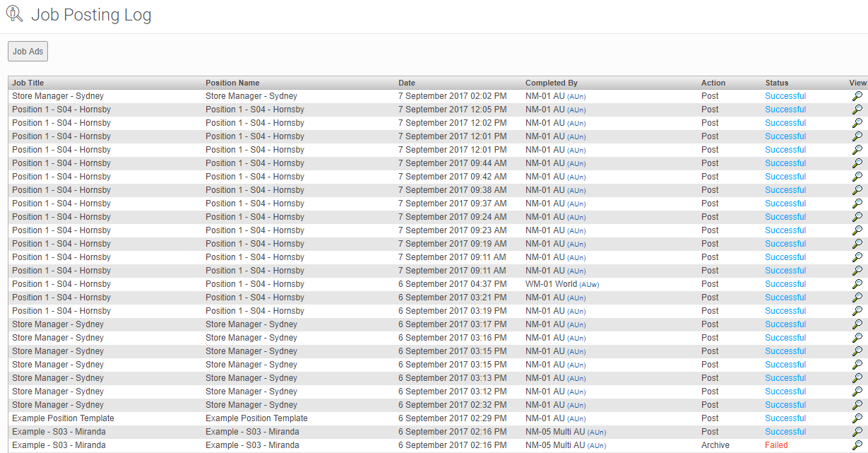The width and height of the screenshot is (868, 453).
Task: View details for the 02:02 PM Store Manager post
Action: click(x=857, y=96)
